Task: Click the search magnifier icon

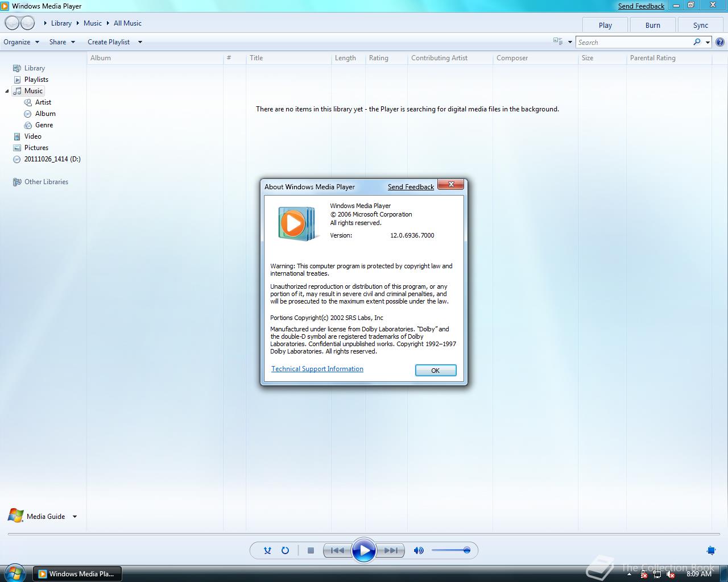Action: pos(697,42)
